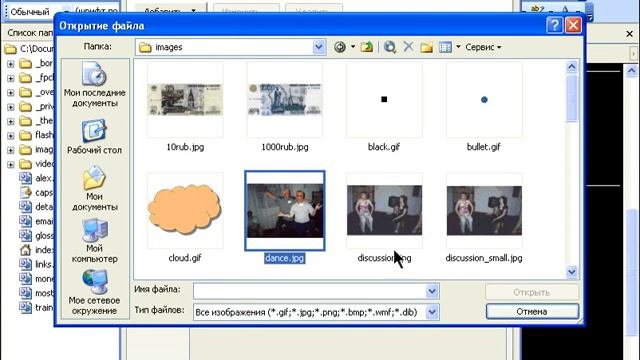Click the file list scroll up arrow
Screen dimensions: 640x360
(571, 67)
